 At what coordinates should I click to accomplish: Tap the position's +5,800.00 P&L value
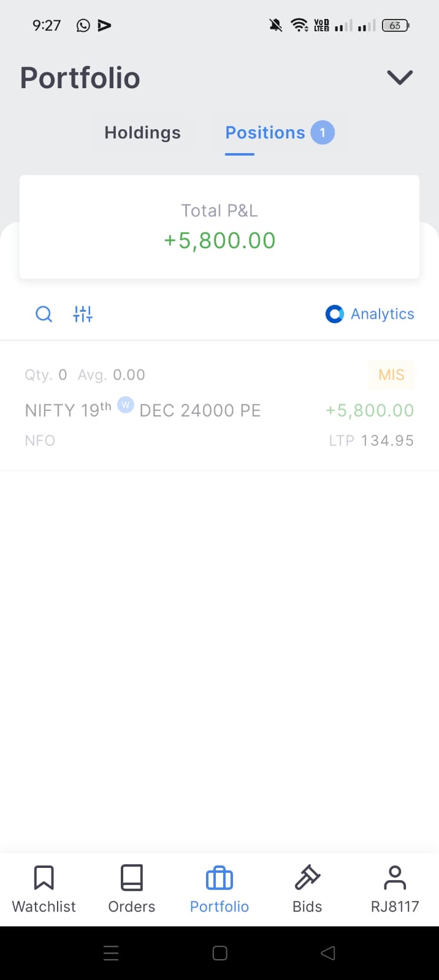(370, 410)
